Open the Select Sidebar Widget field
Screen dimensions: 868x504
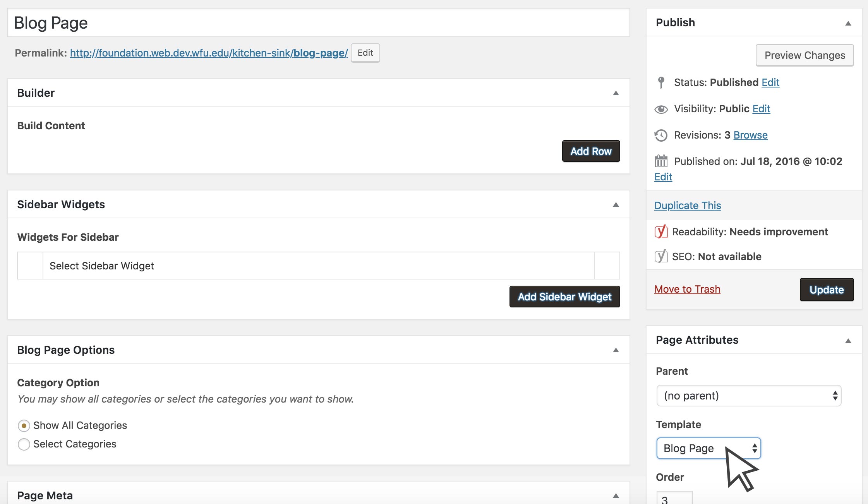pos(318,266)
